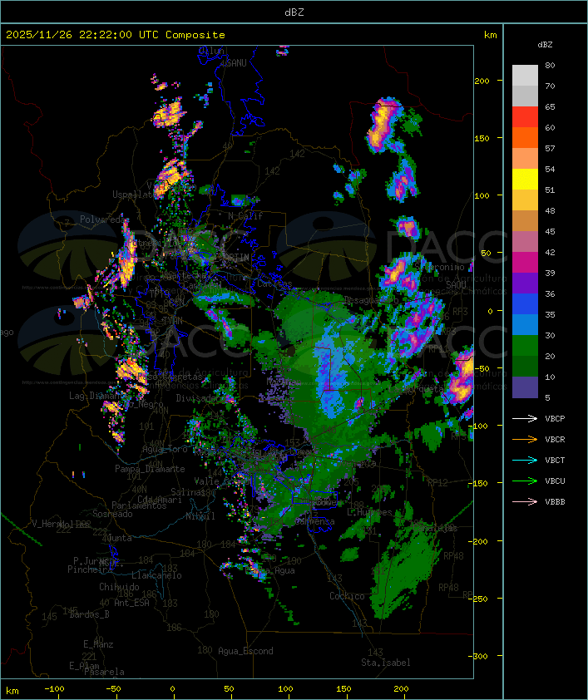Click the orange VBCR arrow icon
588x700 pixels.
(525, 439)
